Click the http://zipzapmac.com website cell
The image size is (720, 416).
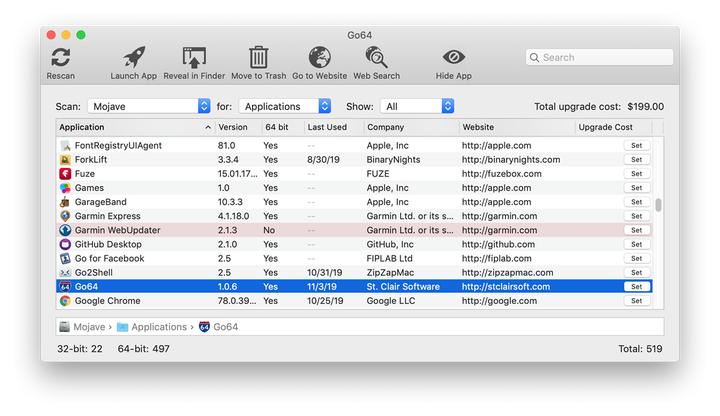click(507, 273)
